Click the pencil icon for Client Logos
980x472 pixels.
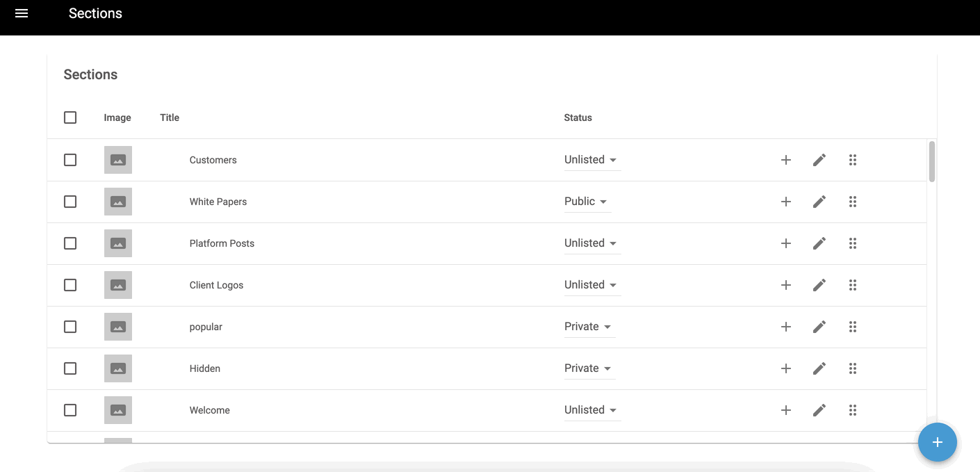pyautogui.click(x=819, y=285)
